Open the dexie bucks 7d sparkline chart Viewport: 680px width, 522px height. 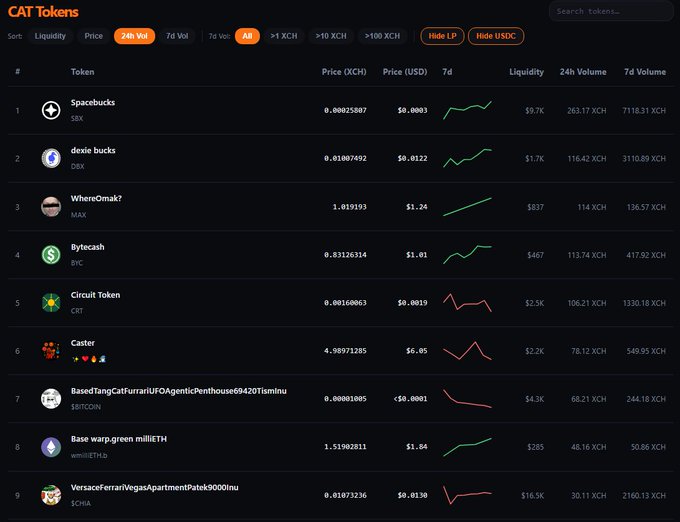467,158
